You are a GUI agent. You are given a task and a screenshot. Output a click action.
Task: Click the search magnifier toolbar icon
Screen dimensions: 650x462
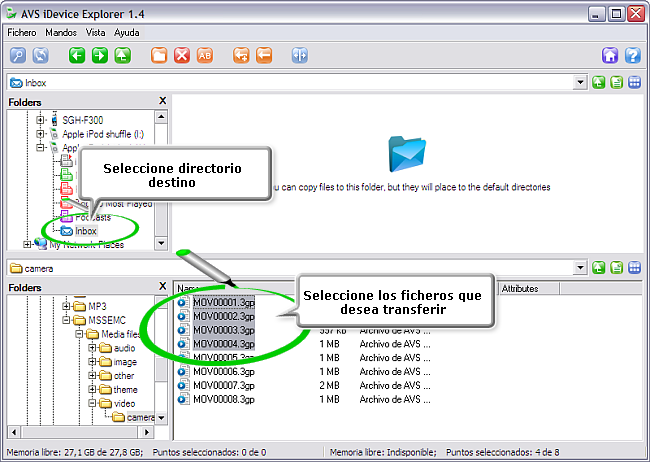point(18,55)
